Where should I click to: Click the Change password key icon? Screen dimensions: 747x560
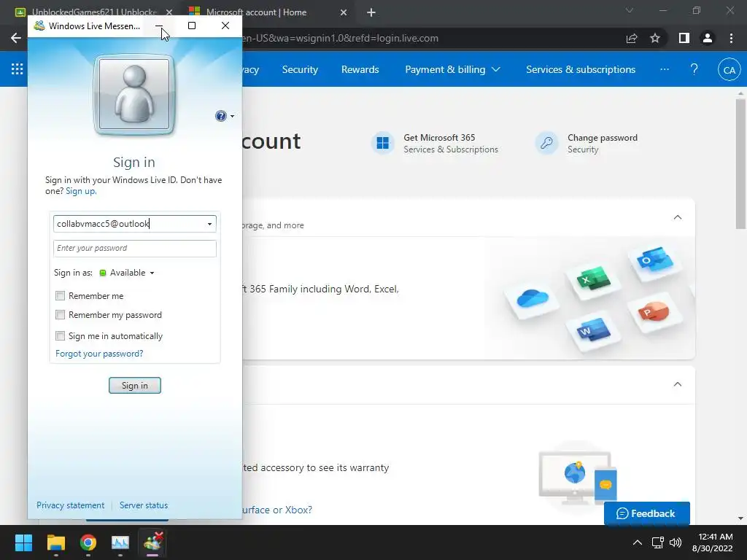pos(546,143)
